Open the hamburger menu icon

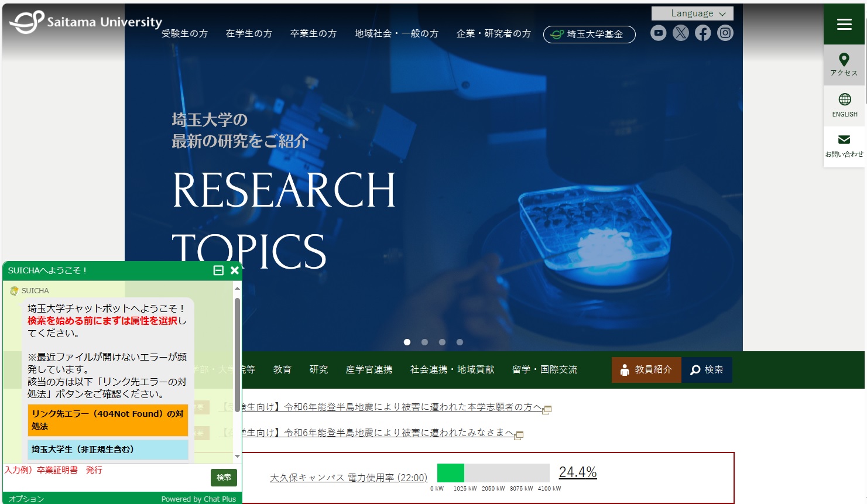pos(844,24)
